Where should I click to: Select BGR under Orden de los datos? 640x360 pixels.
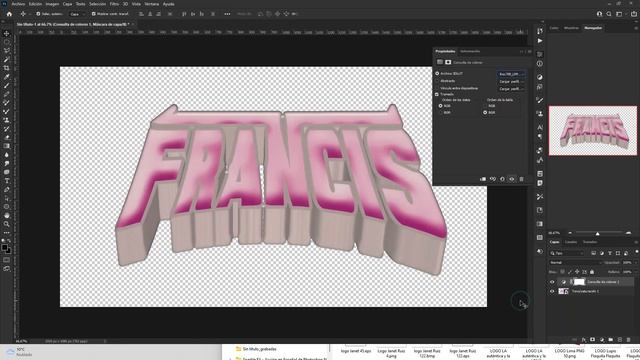441,112
